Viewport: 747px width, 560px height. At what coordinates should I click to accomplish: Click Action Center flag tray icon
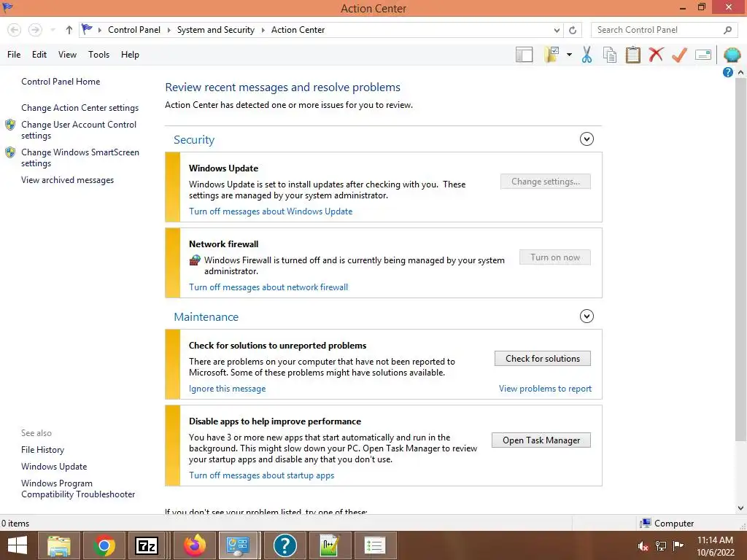click(x=678, y=545)
